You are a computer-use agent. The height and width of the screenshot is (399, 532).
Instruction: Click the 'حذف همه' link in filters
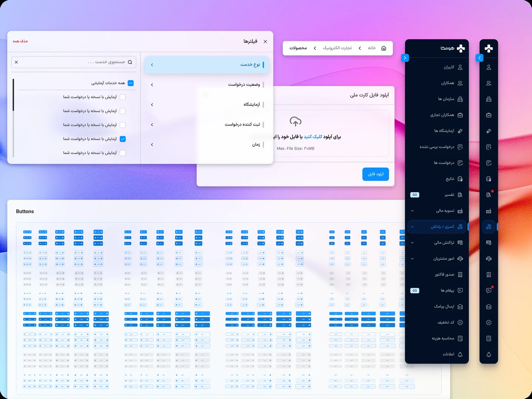(x=20, y=41)
